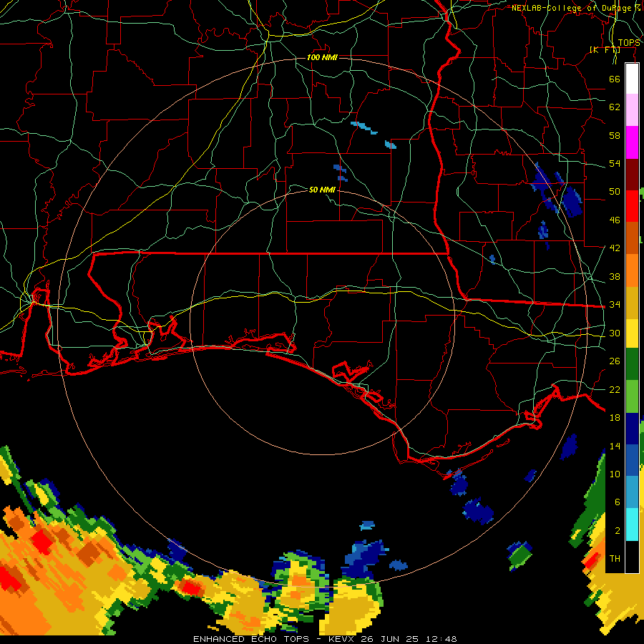Viewport: 644px width, 644px height.
Task: Click the light green 22 kft legend swatch
Action: [x=632, y=396]
